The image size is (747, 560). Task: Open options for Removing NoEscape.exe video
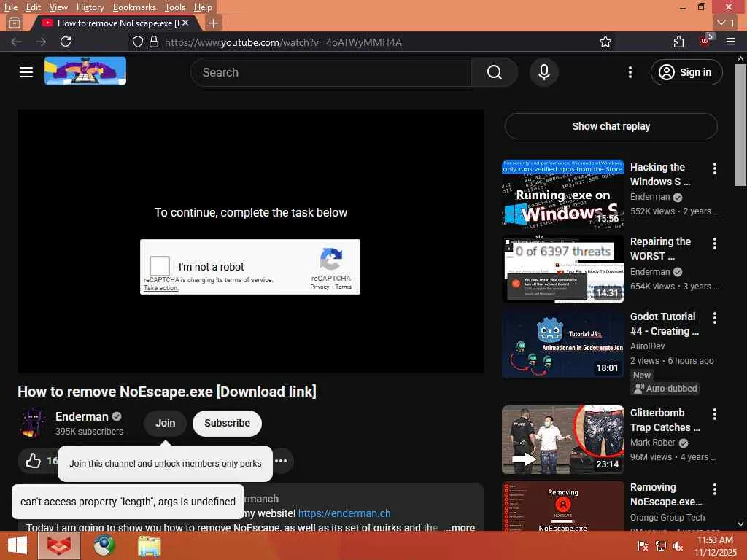click(x=715, y=489)
